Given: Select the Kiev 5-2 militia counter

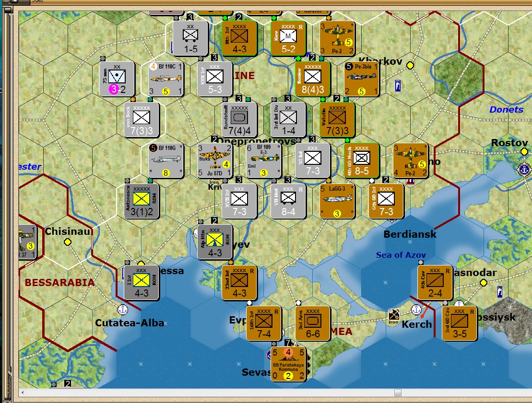Looking at the screenshot, I should [288, 38].
